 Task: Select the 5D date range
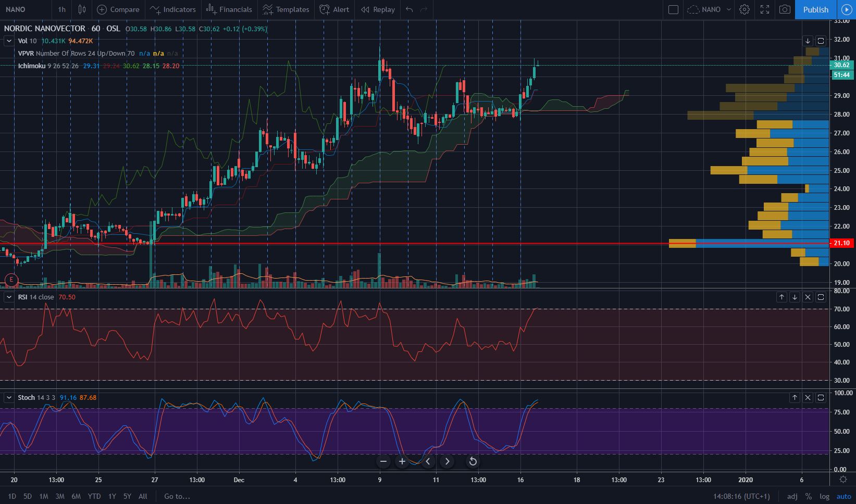28,496
